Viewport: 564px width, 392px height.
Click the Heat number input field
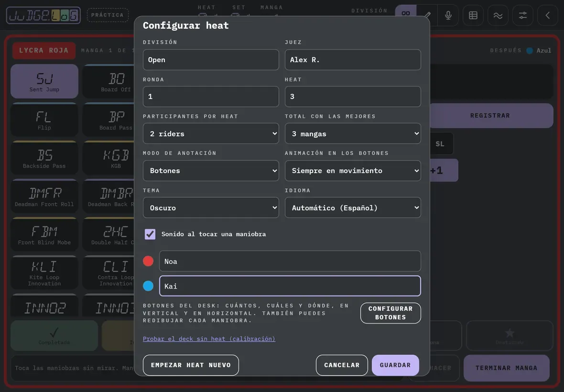[353, 97]
